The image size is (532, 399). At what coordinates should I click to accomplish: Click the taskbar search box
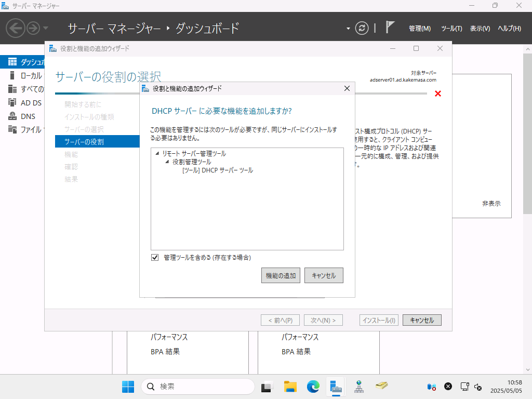pyautogui.click(x=198, y=387)
